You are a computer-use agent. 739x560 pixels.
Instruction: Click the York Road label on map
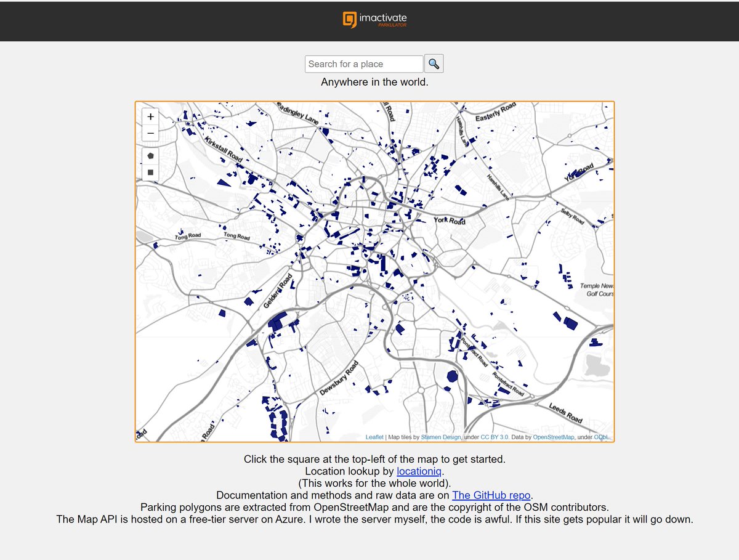(450, 220)
